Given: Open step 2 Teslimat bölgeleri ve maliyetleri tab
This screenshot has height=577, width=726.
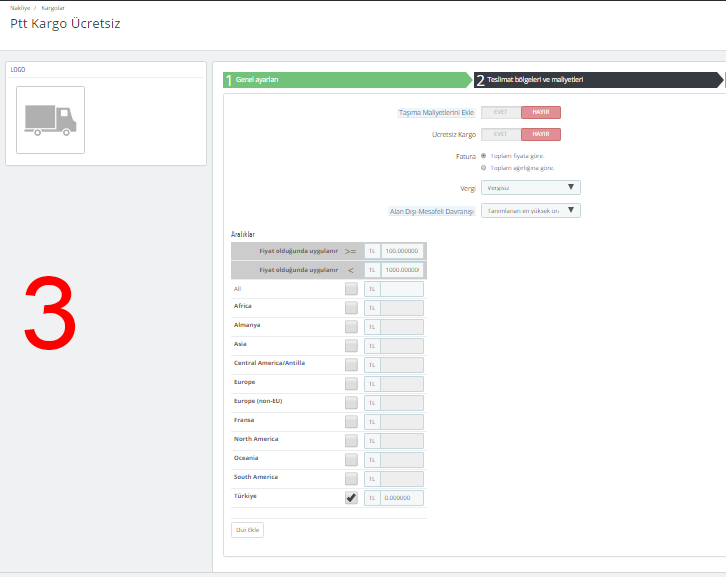Looking at the screenshot, I should coord(598,80).
